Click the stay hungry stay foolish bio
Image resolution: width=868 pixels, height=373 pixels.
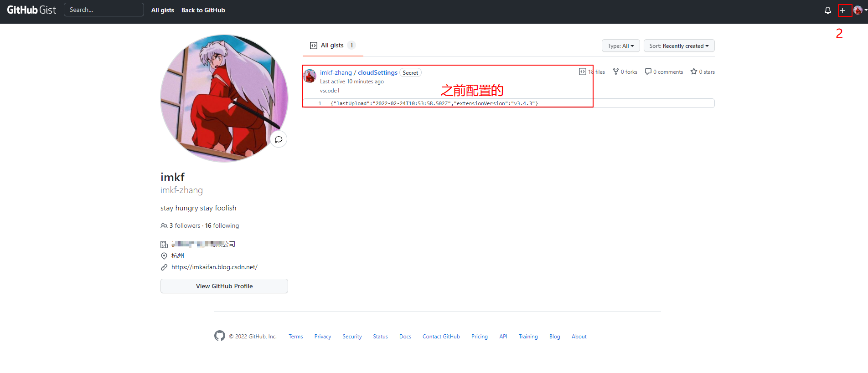pyautogui.click(x=198, y=208)
